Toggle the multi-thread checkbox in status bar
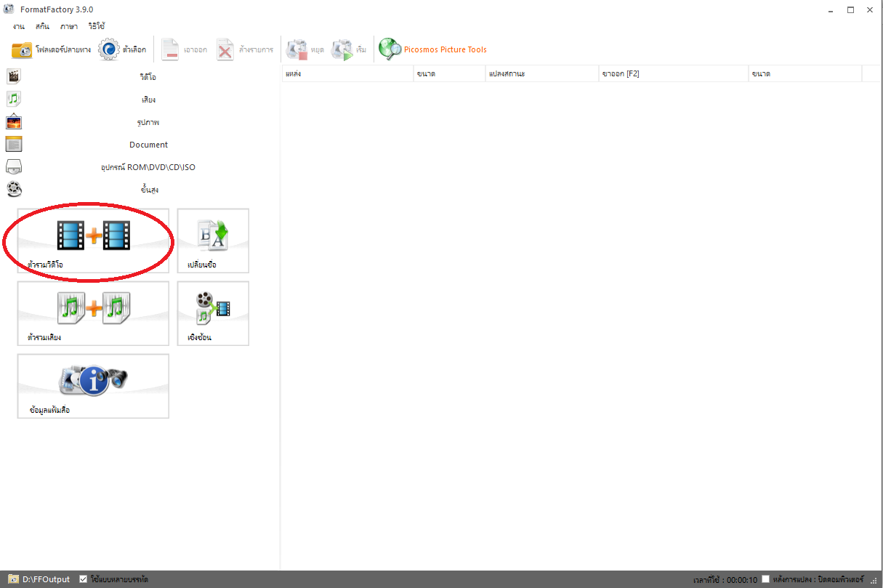Viewport: 883px width, 588px height. pos(84,579)
